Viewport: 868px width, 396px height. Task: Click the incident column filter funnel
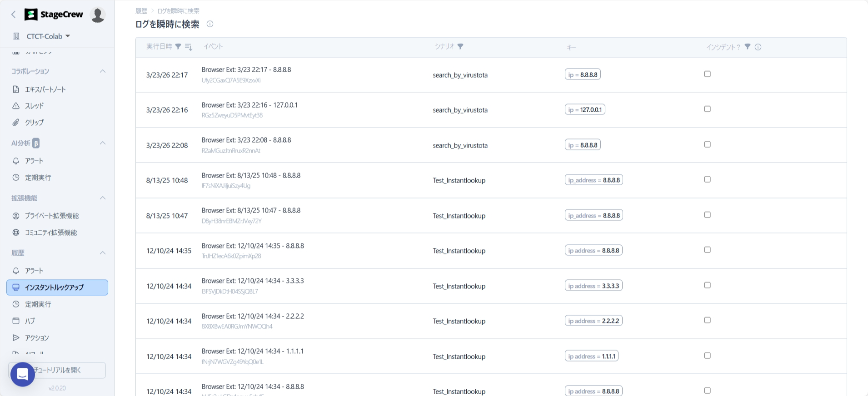747,47
